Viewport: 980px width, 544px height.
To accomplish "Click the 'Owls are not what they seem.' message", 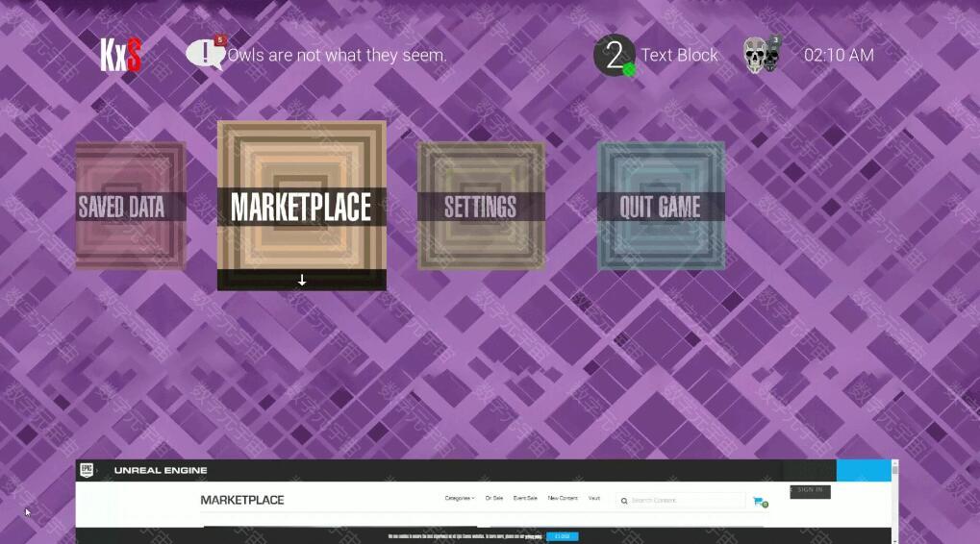I will pyautogui.click(x=337, y=55).
